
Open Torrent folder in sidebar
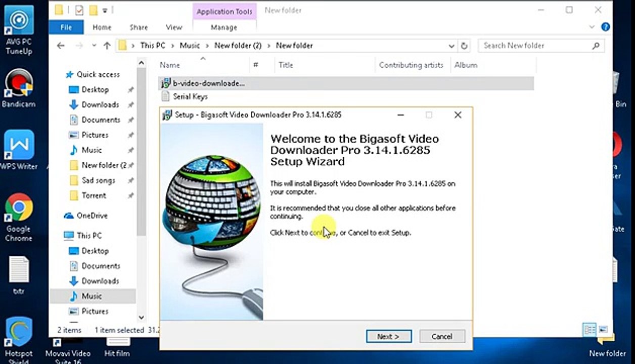94,196
